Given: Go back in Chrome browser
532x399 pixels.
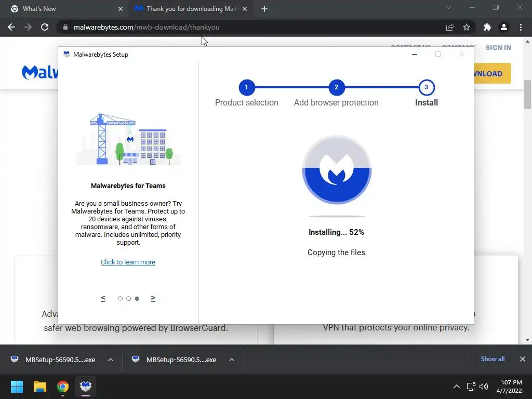Looking at the screenshot, I should coord(11,27).
